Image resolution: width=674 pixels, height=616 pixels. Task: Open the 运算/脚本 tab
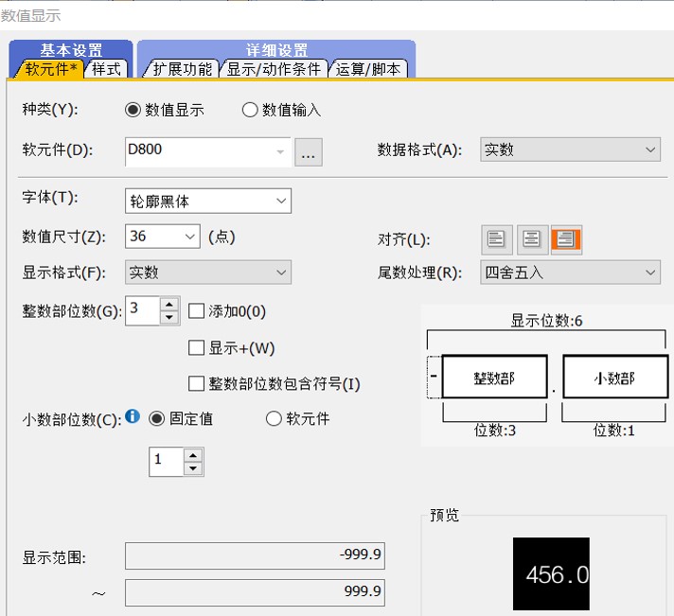pyautogui.click(x=368, y=69)
